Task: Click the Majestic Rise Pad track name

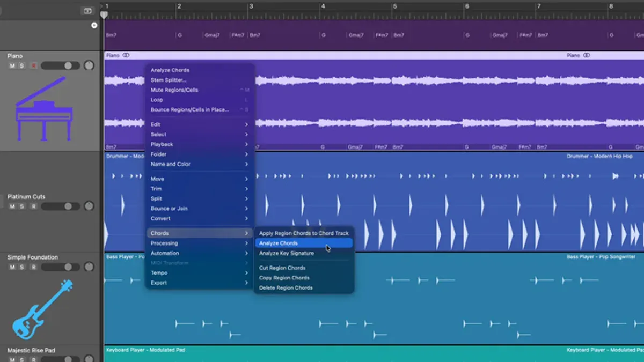Action: tap(31, 350)
